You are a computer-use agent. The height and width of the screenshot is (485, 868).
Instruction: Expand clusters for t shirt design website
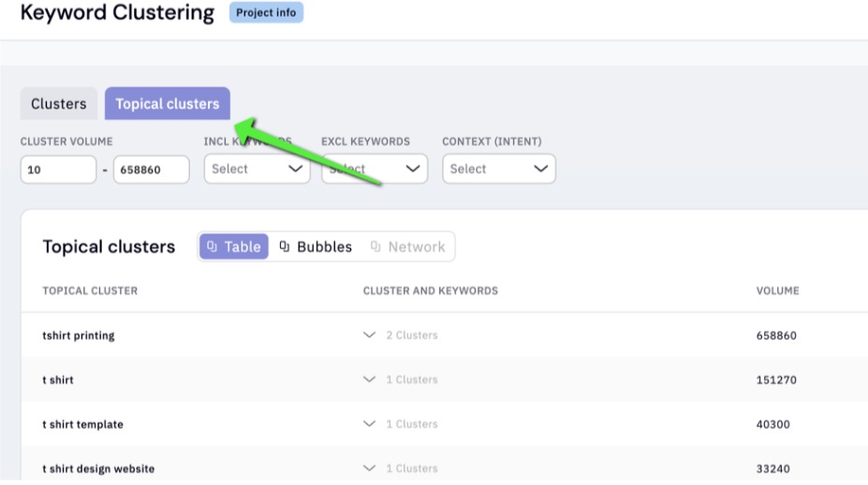[x=369, y=468]
